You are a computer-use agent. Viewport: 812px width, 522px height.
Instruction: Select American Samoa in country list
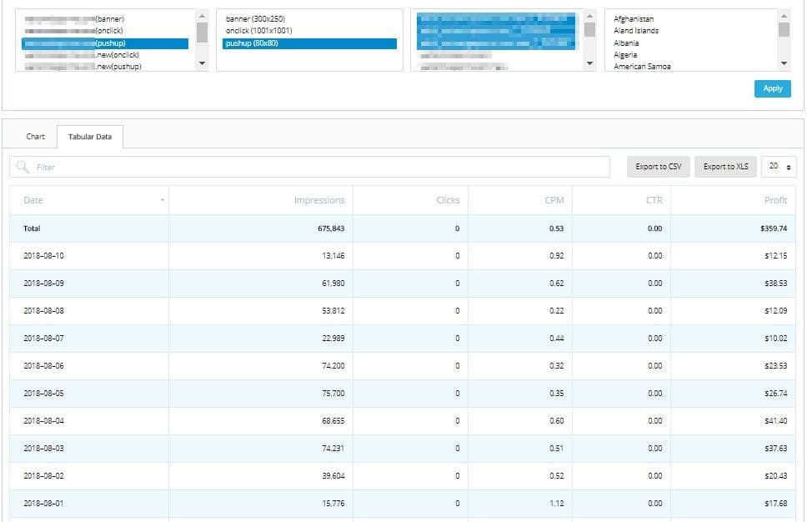pos(642,66)
